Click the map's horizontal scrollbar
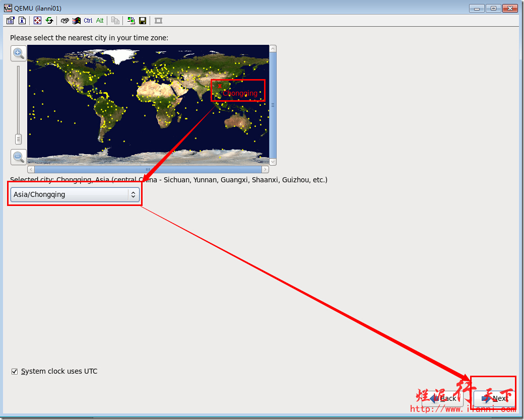The height and width of the screenshot is (420, 524). click(x=148, y=169)
